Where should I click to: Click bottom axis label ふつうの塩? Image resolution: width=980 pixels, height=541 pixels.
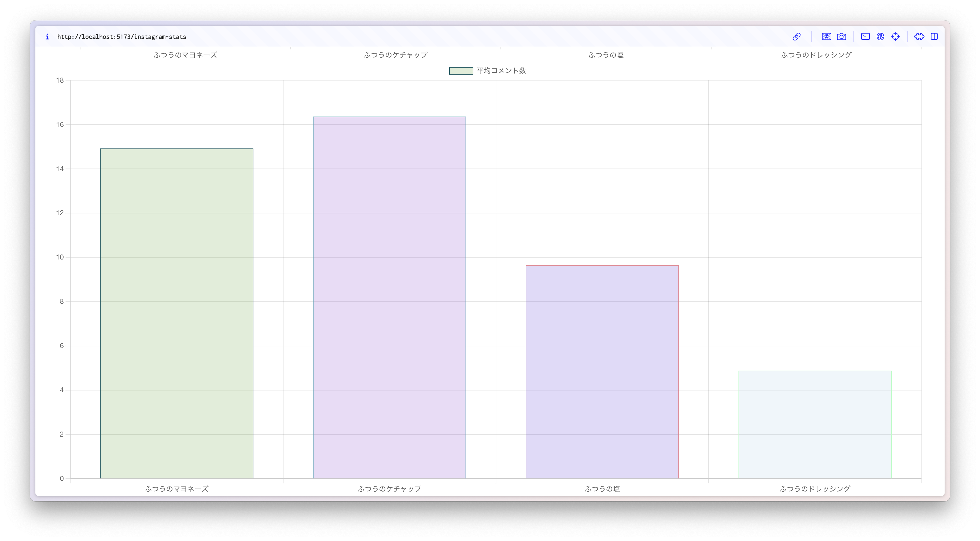tap(602, 489)
